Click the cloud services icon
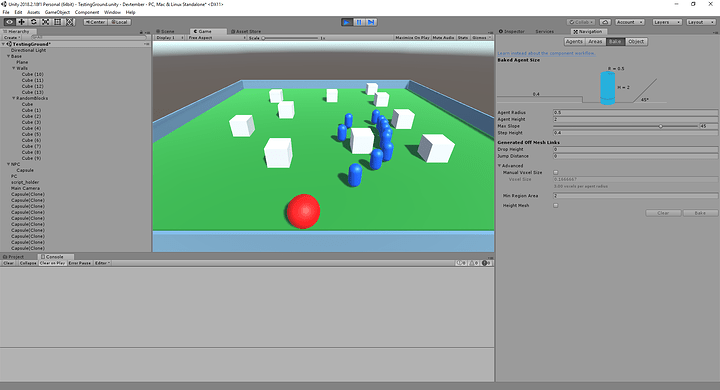 coord(605,22)
